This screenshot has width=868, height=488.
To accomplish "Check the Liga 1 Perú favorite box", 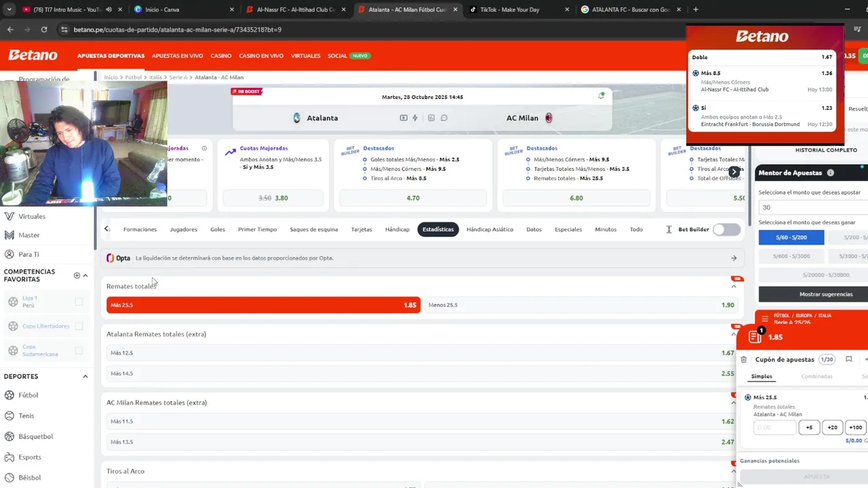I will coord(79,302).
